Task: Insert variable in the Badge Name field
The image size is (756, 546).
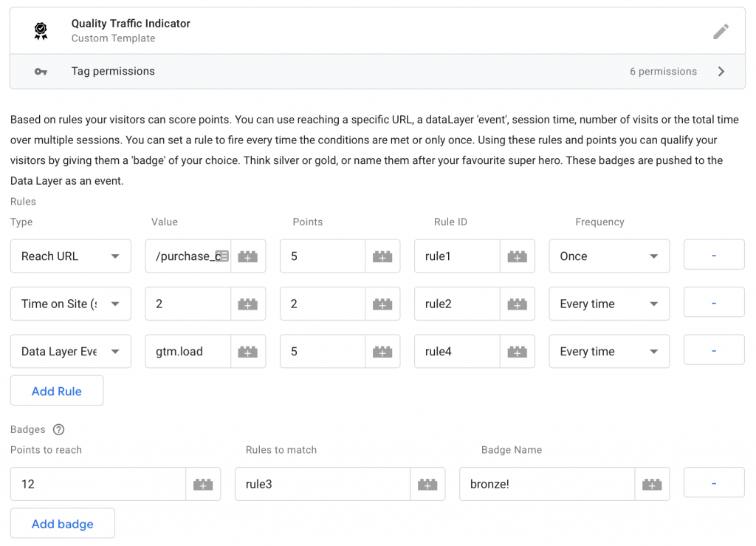Action: point(652,484)
